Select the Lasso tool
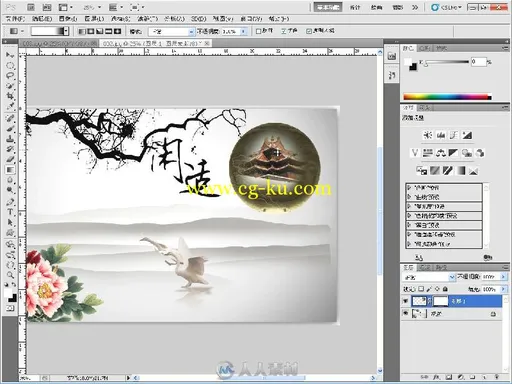 click(x=10, y=76)
